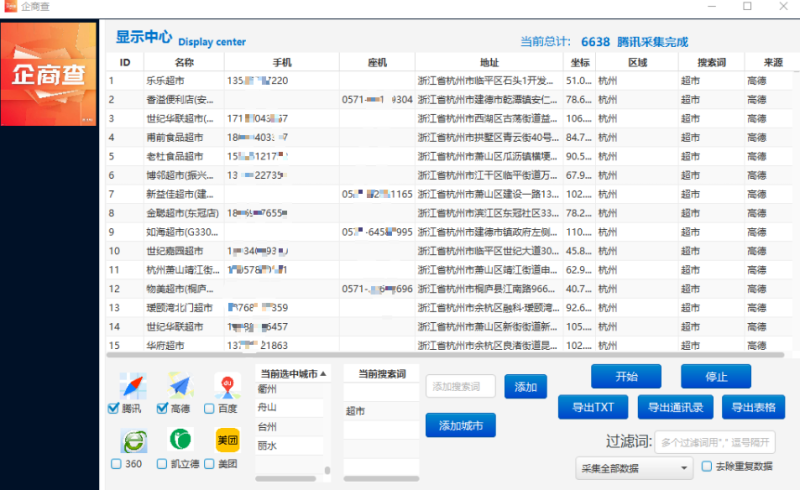Click the 地址 column header
The image size is (800, 490).
tap(489, 62)
